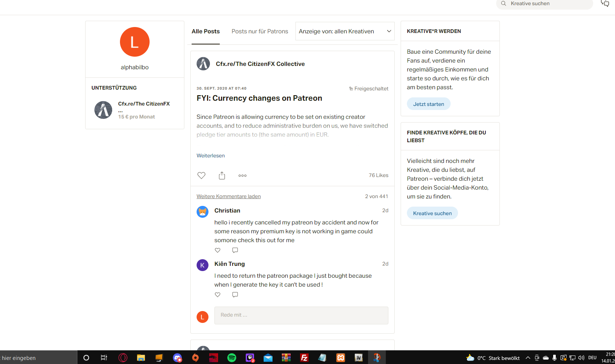Open WinRAR from the taskbar
The image size is (615, 364).
tap(286, 358)
